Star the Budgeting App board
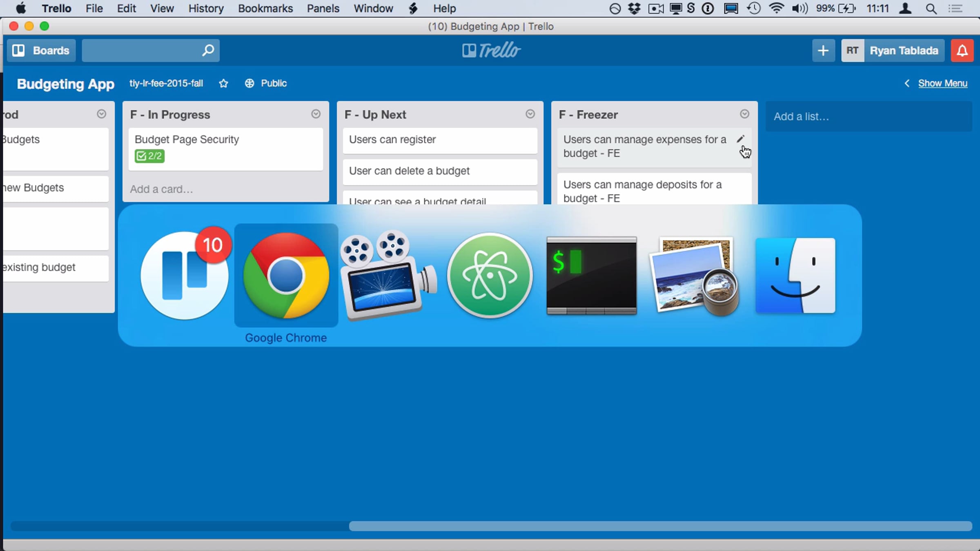The image size is (980, 551). (223, 83)
